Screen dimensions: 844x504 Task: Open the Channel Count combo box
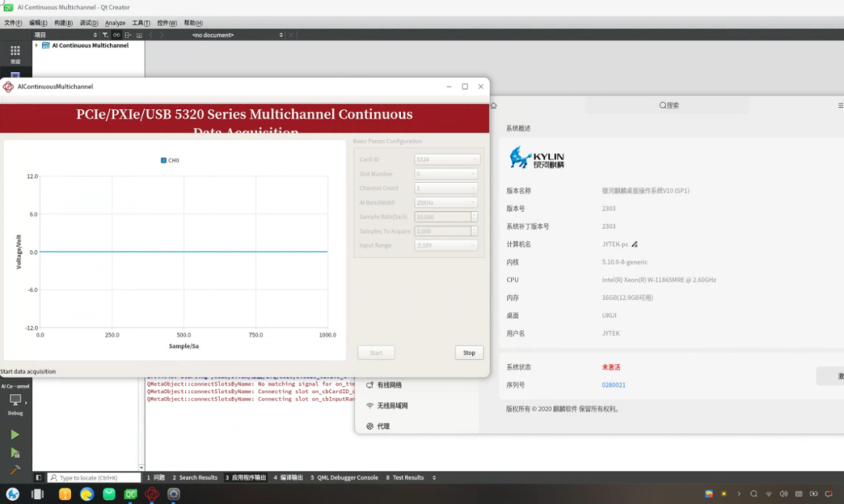[445, 188]
